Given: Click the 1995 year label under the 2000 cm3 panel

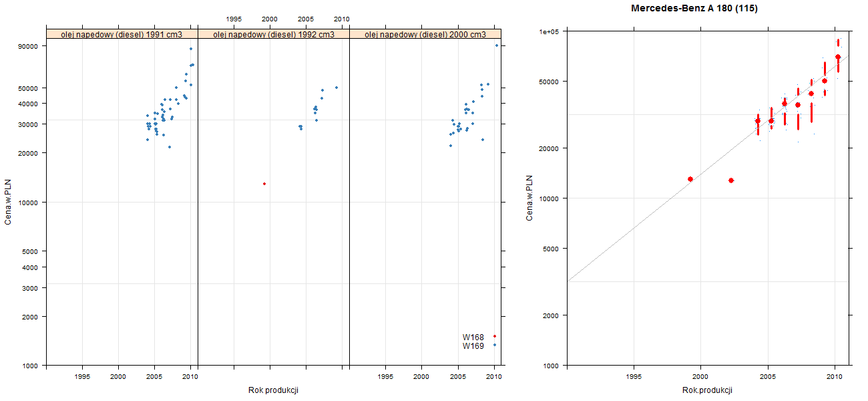Looking at the screenshot, I should (x=385, y=377).
